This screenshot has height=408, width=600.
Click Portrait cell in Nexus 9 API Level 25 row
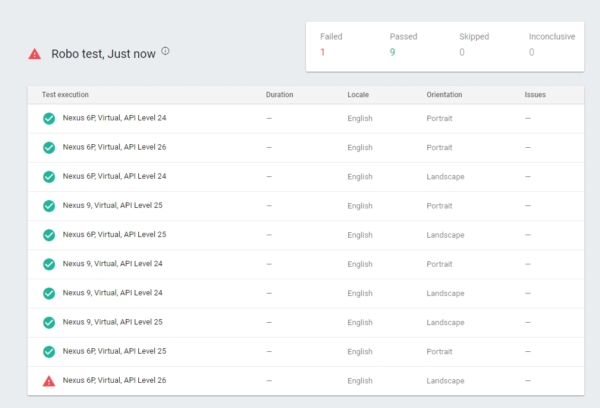tap(439, 206)
